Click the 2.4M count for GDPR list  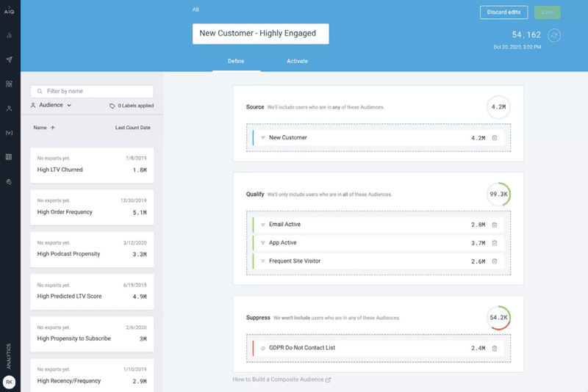[478, 348]
